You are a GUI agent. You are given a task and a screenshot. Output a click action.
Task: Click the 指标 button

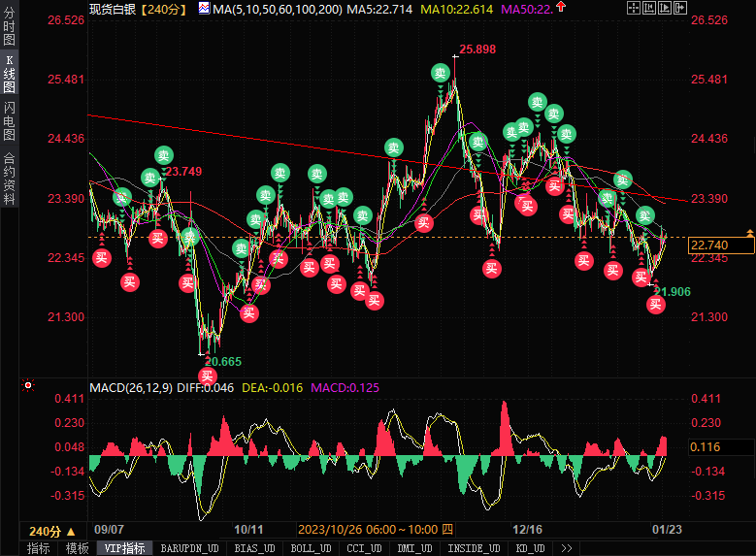(x=39, y=548)
